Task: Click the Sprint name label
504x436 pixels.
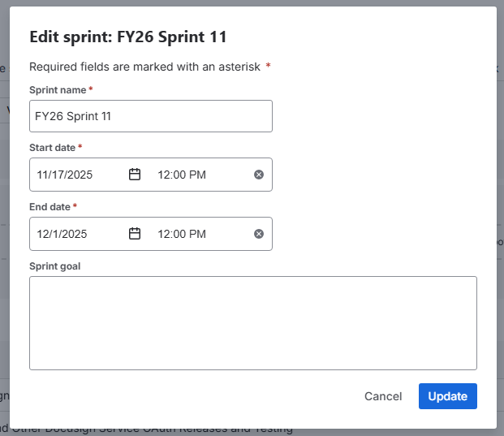Action: pyautogui.click(x=58, y=89)
